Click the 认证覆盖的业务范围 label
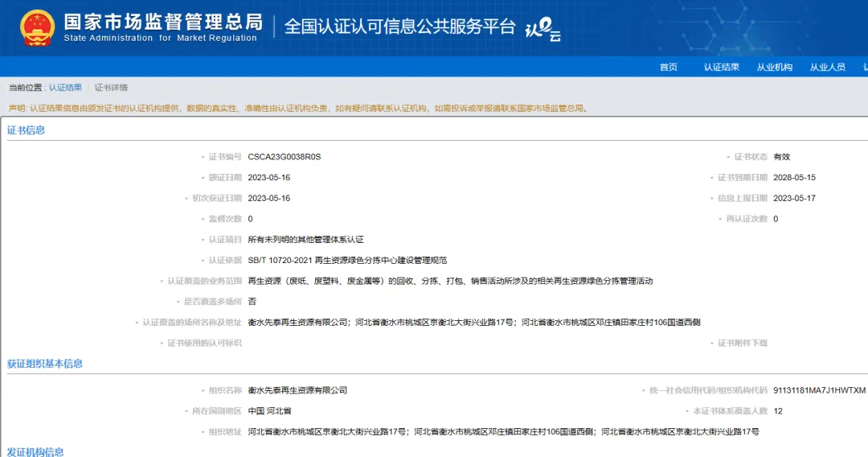868x457 pixels. pyautogui.click(x=204, y=281)
